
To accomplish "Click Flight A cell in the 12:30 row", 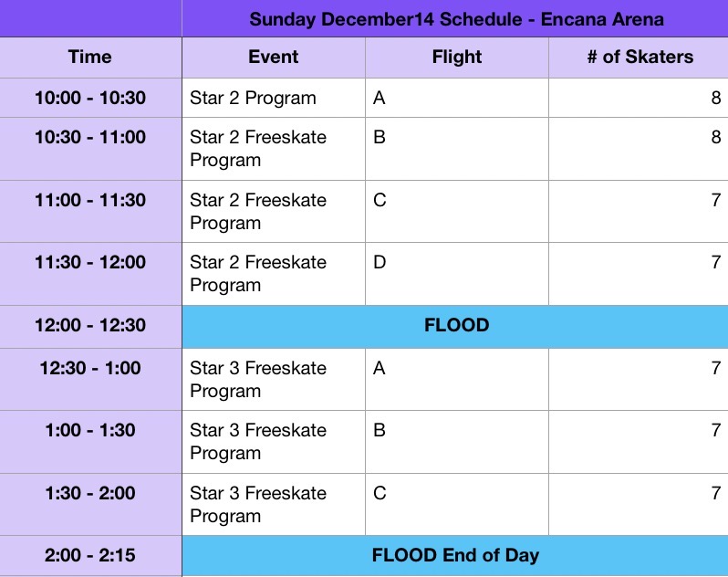I will click(x=457, y=379).
